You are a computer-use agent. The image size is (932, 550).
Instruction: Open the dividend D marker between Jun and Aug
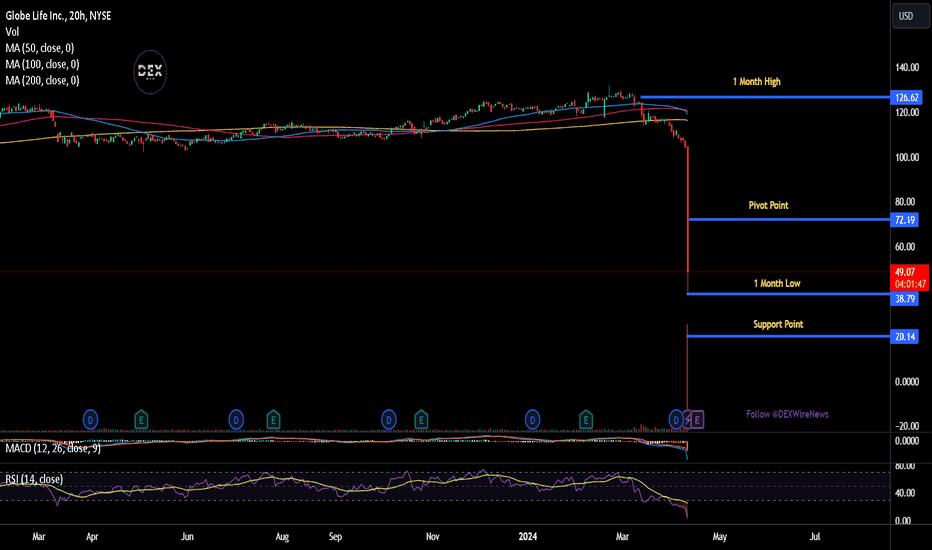coord(236,420)
